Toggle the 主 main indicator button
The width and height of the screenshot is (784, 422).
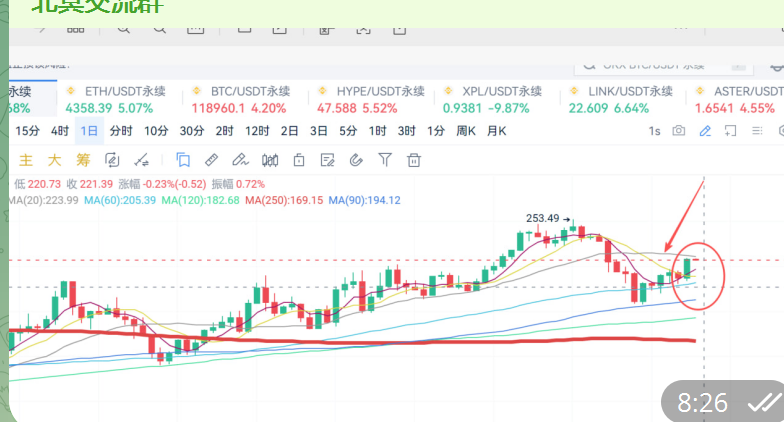(x=27, y=159)
